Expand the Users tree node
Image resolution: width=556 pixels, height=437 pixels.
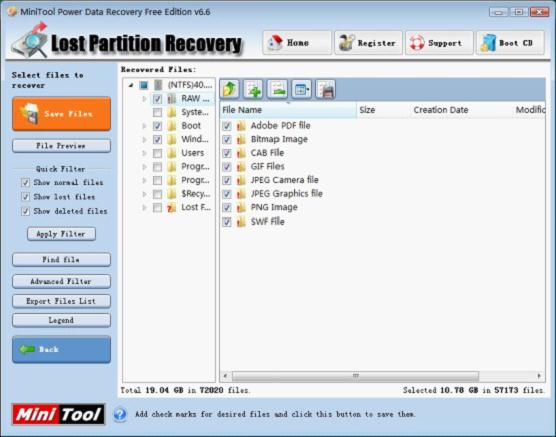tap(144, 153)
